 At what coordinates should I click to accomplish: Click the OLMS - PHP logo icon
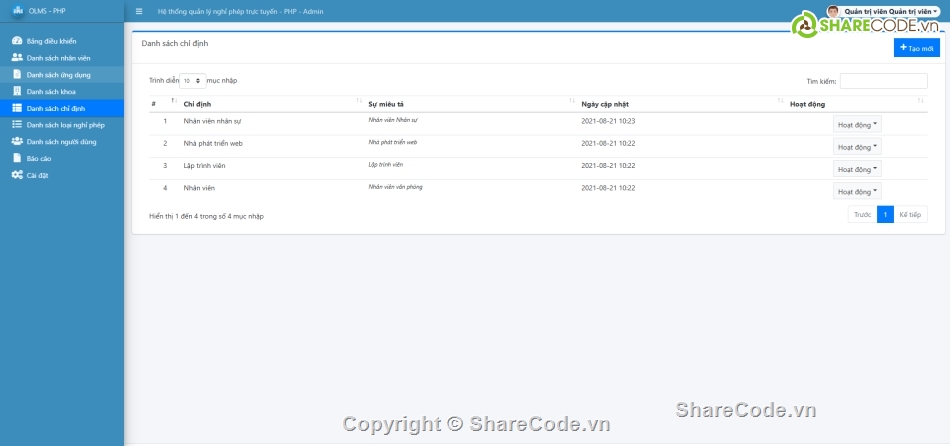click(18, 11)
